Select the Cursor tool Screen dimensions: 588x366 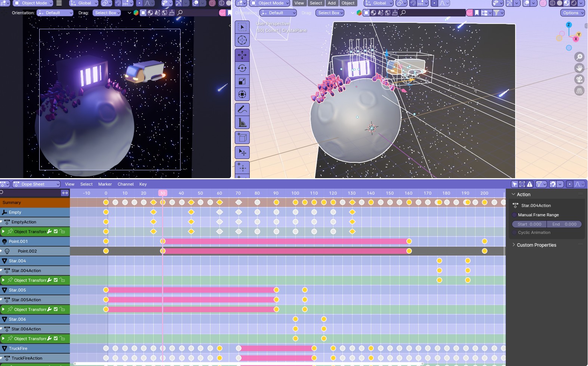click(242, 40)
